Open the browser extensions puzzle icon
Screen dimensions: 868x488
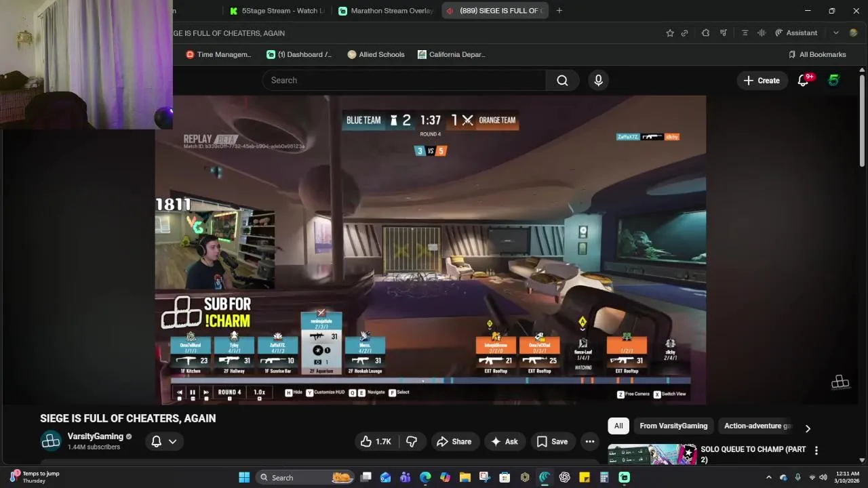click(x=705, y=33)
